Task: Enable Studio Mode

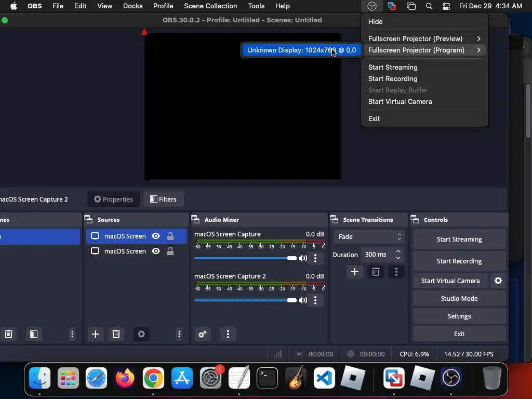Action: pos(459,299)
